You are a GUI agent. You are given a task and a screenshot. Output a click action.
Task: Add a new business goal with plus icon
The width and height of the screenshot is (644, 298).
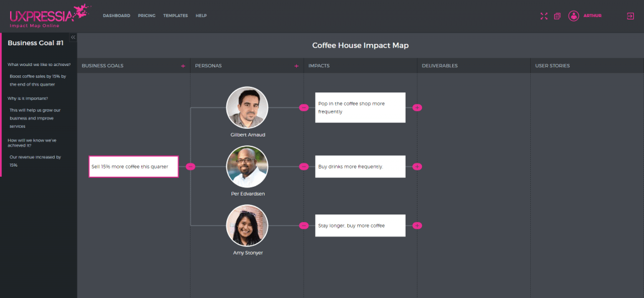coord(183,66)
